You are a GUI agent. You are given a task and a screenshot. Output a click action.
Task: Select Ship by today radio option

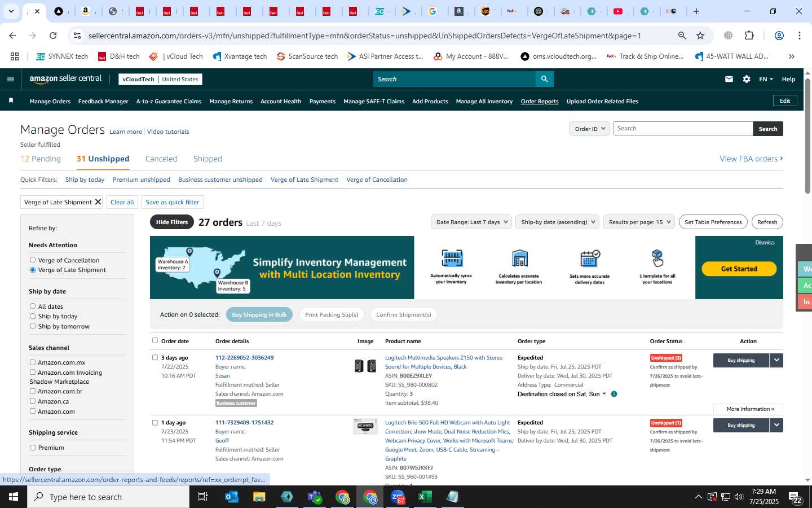point(33,316)
